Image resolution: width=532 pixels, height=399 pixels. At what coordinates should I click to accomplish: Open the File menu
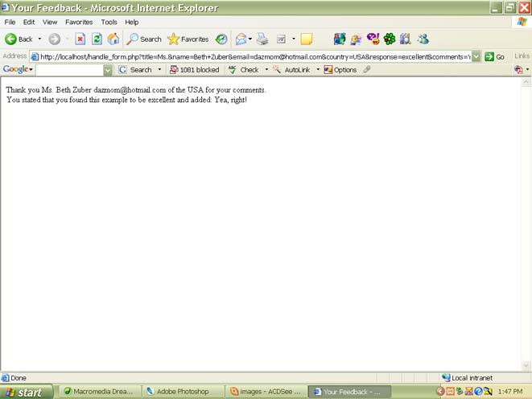tap(10, 22)
